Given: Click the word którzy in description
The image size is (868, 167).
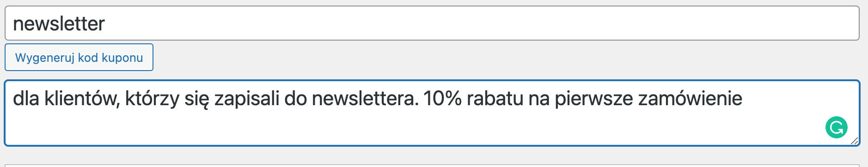Looking at the screenshot, I should coord(152,99).
